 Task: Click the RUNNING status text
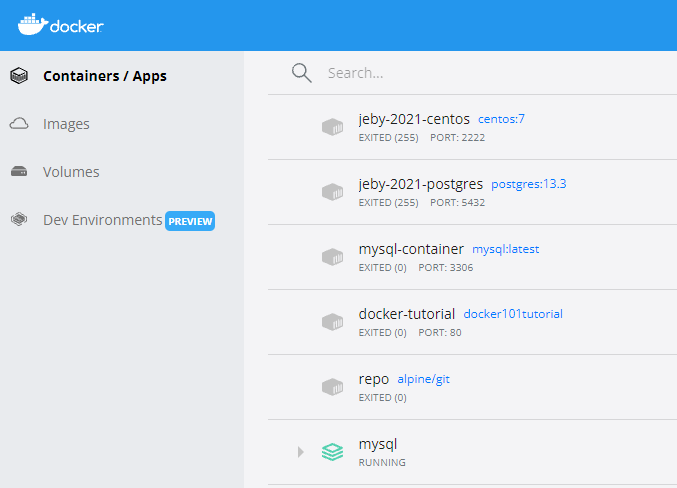tap(382, 463)
